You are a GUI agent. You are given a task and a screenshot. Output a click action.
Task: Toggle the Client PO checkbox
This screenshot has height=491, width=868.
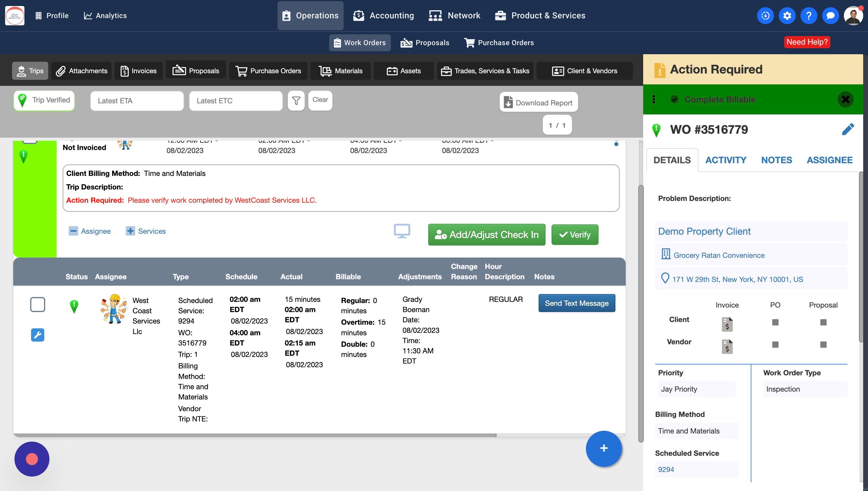(775, 322)
